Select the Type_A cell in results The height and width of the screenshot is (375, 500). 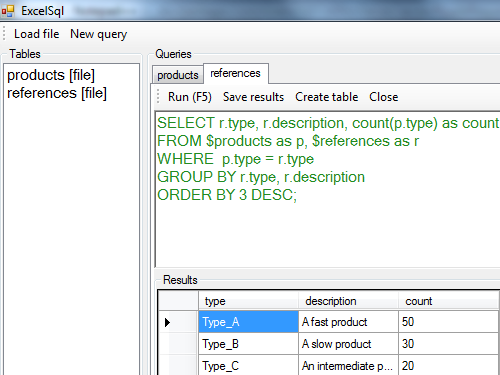pos(248,322)
